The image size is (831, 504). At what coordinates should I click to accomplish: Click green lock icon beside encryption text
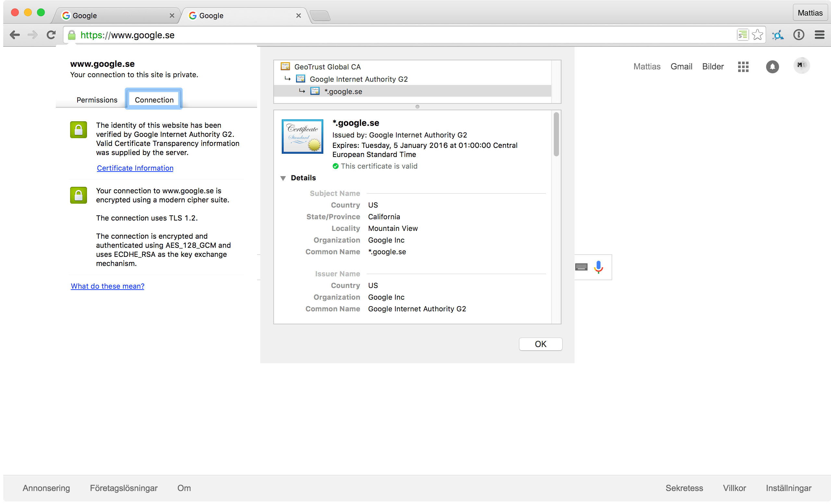click(x=79, y=195)
